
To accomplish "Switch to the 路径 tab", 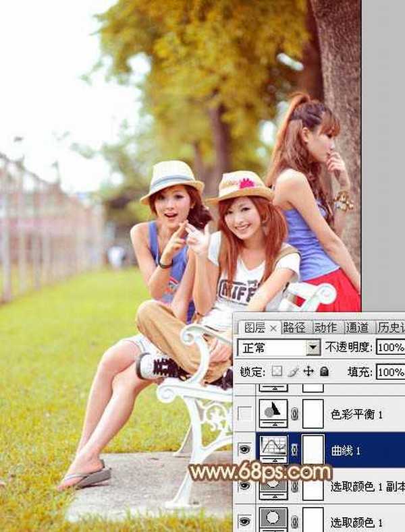I will point(294,327).
